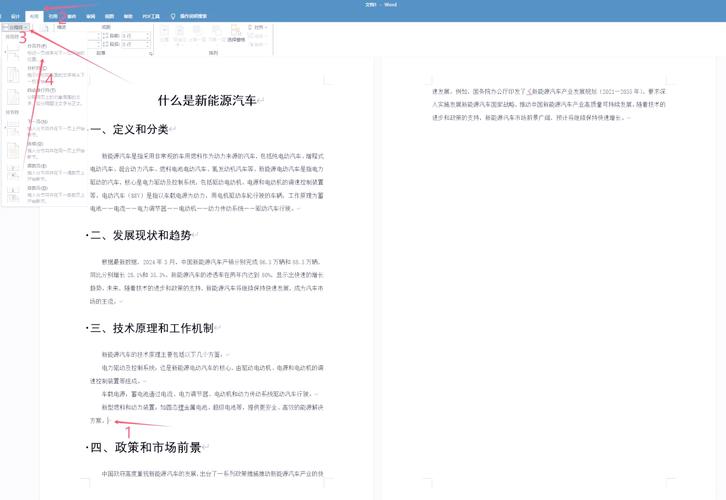Image resolution: width=726 pixels, height=500 pixels.
Task: Click the 段前 spacing stepper arrows
Action: click(148, 36)
